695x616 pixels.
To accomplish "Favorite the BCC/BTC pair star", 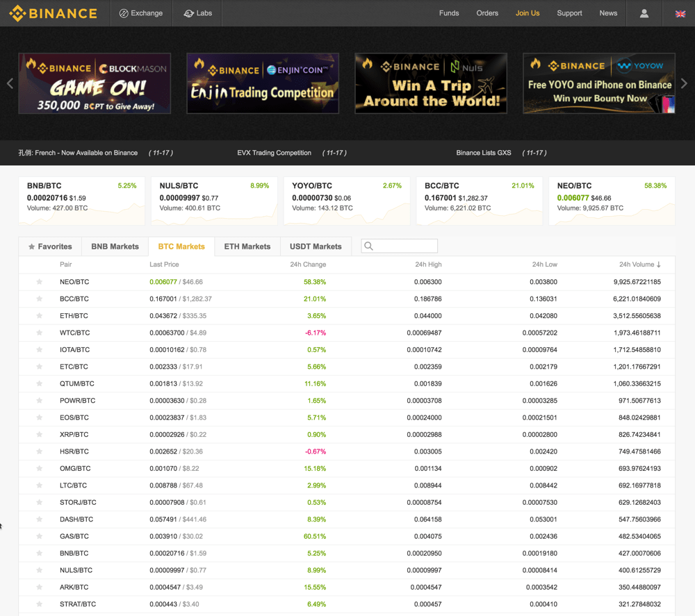I will click(x=40, y=299).
